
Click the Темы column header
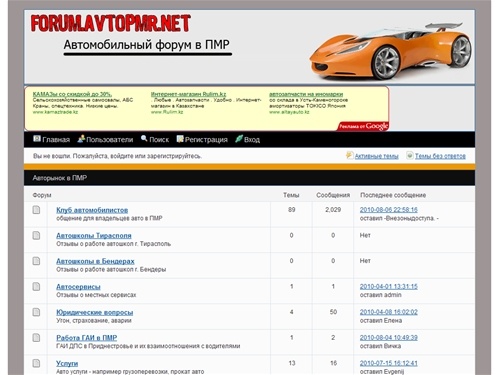(291, 195)
